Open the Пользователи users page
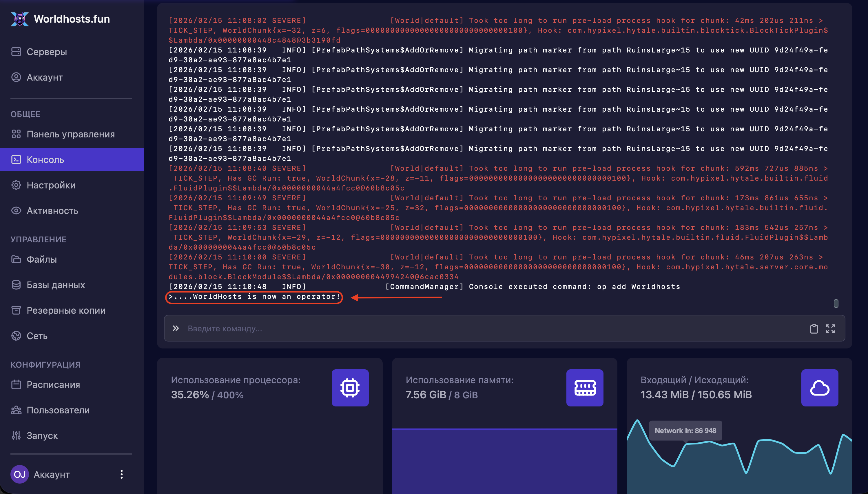 (58, 410)
